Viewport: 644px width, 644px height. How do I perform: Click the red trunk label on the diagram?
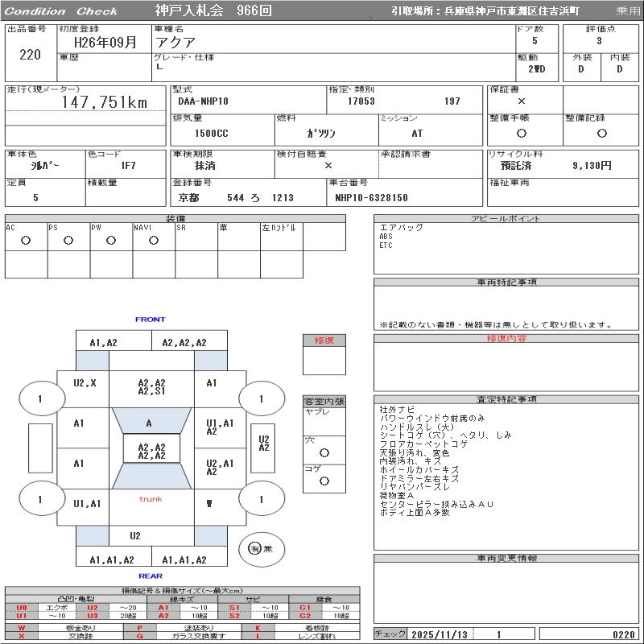click(151, 499)
